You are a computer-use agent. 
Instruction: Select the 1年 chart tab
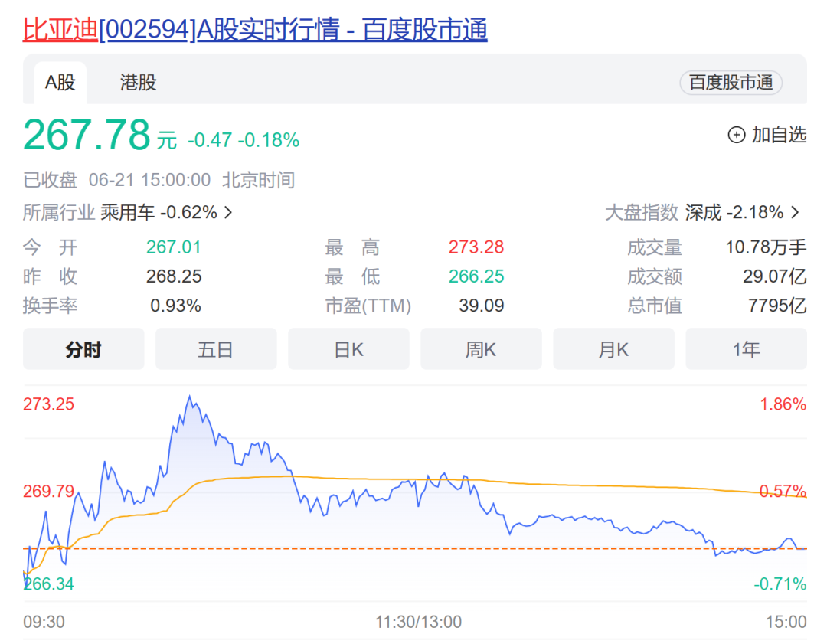tap(747, 349)
